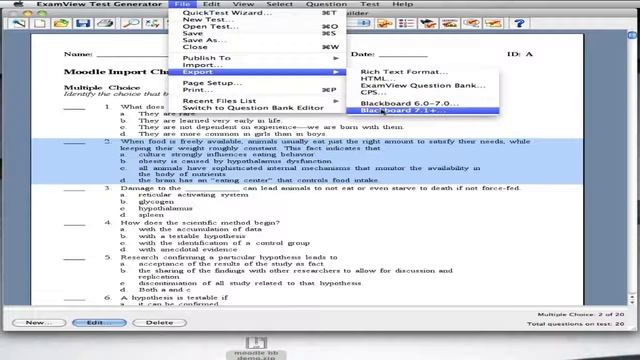Export as CPS
This screenshot has width=640, height=360.
[422, 92]
